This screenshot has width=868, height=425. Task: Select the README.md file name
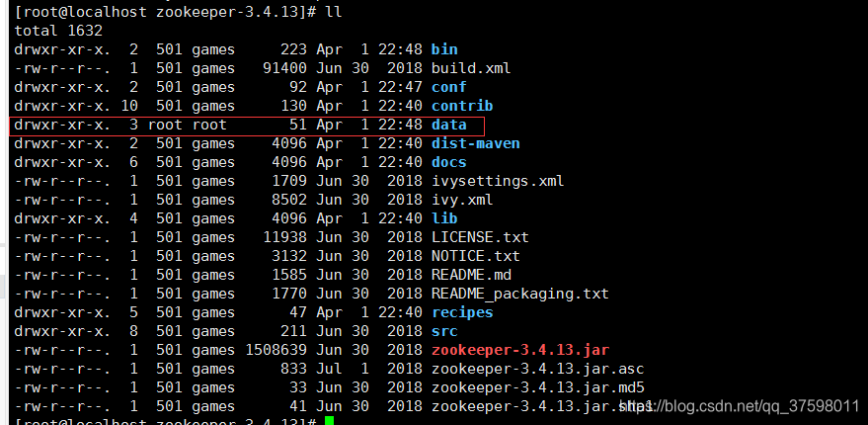click(471, 275)
